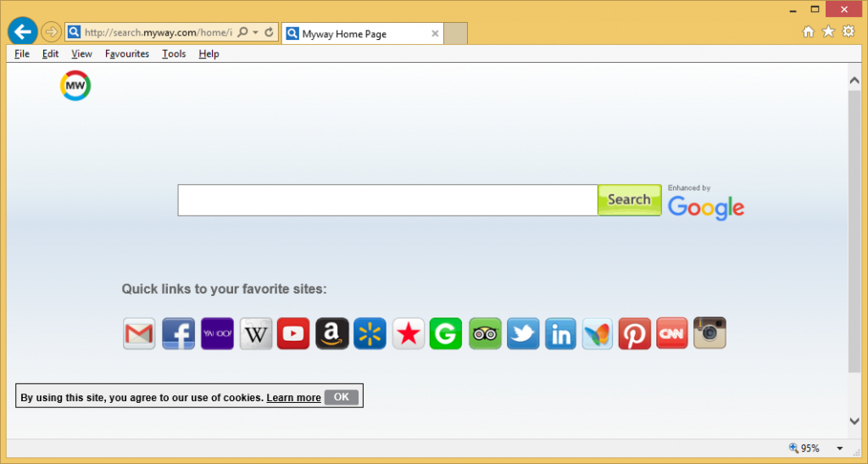868x464 pixels.
Task: Click the Google logo next to search
Action: tap(706, 208)
